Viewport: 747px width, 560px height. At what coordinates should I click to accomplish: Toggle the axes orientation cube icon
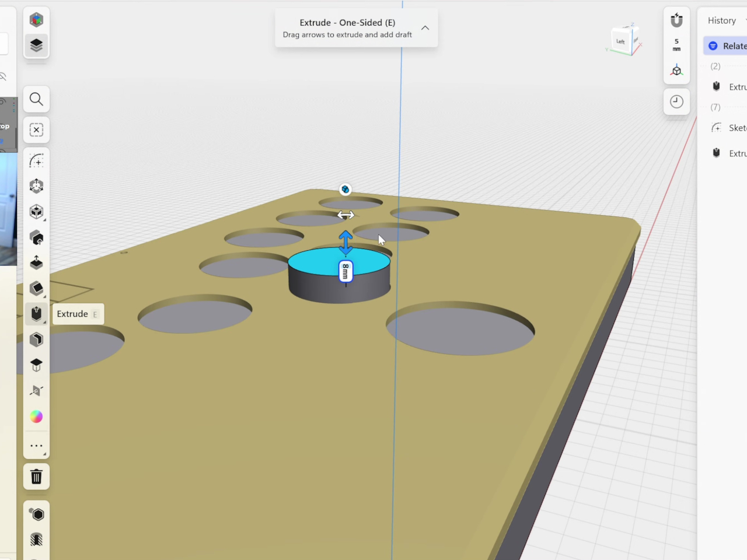click(x=676, y=71)
